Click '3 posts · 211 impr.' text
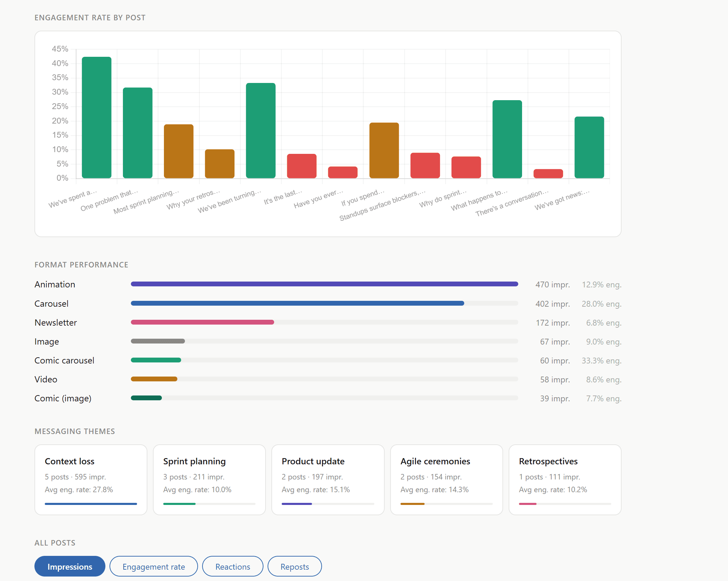Screen dimensions: 728x581 click(194, 477)
